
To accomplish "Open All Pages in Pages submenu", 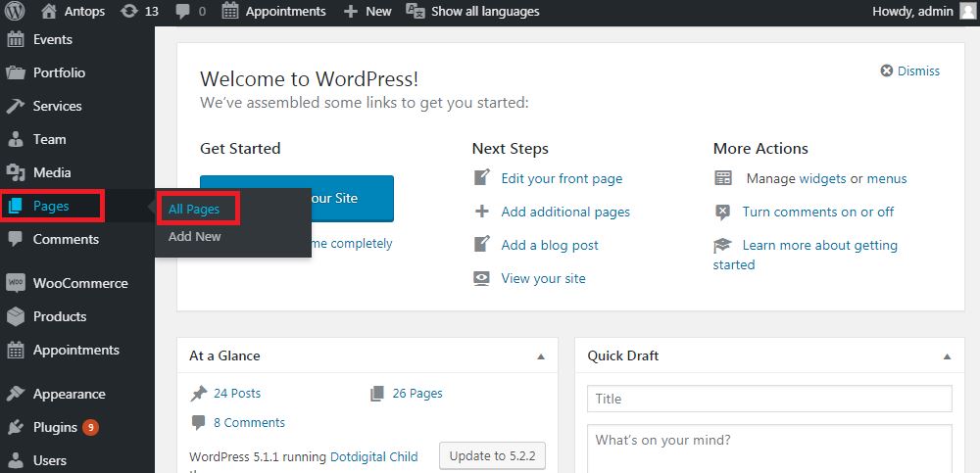I will pos(194,210).
